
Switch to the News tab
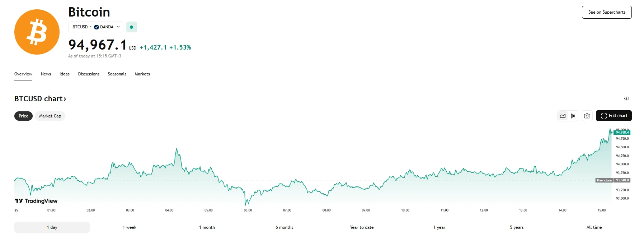pos(46,74)
